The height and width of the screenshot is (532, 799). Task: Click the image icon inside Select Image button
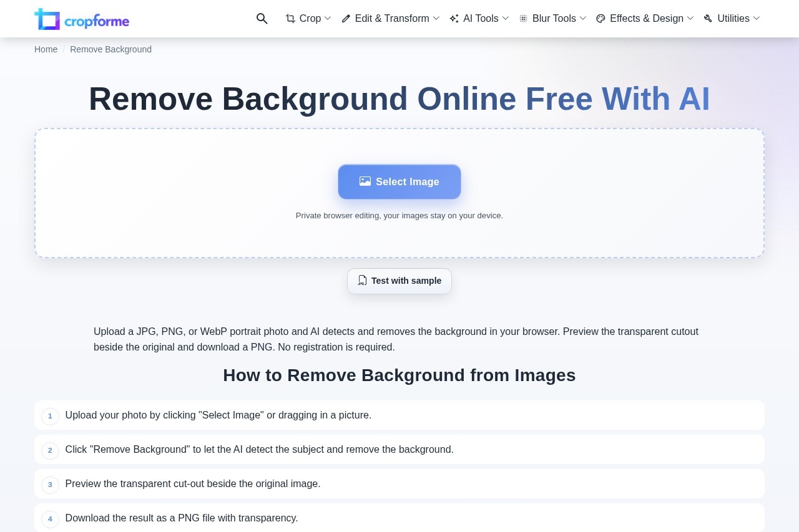(x=365, y=181)
